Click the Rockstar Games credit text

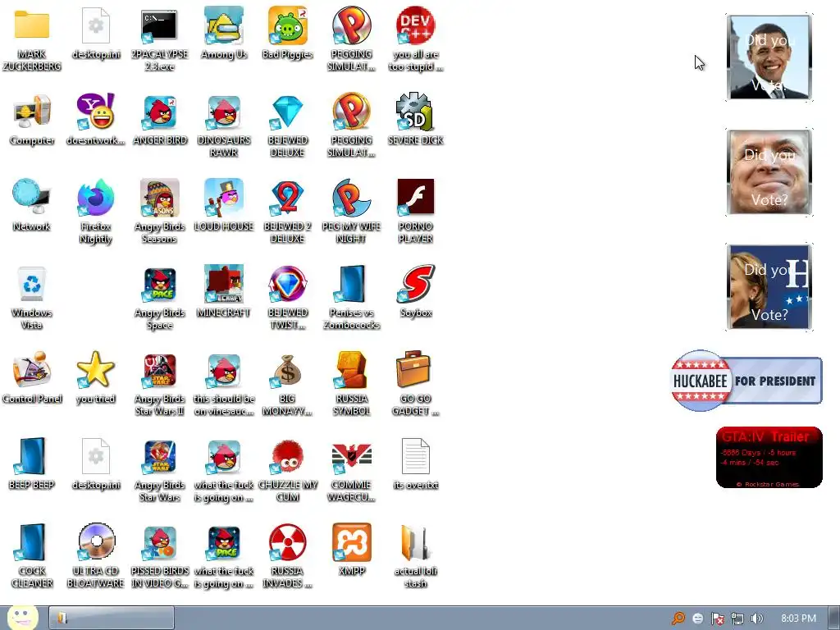click(x=768, y=484)
